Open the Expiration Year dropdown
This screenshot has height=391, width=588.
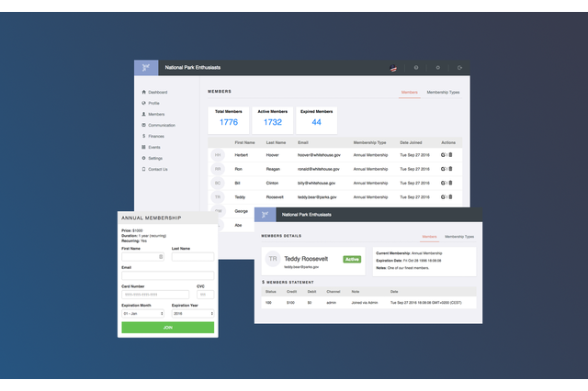coord(192,313)
